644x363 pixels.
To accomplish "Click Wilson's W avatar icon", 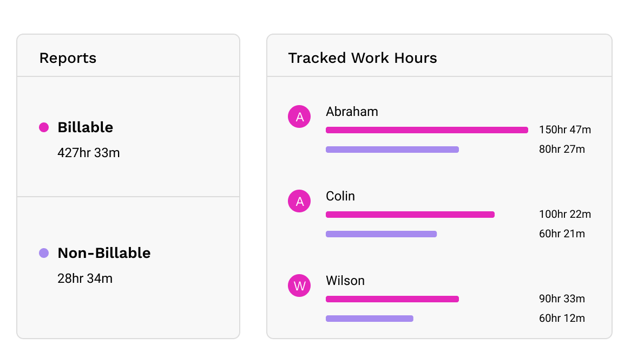I will (x=299, y=286).
